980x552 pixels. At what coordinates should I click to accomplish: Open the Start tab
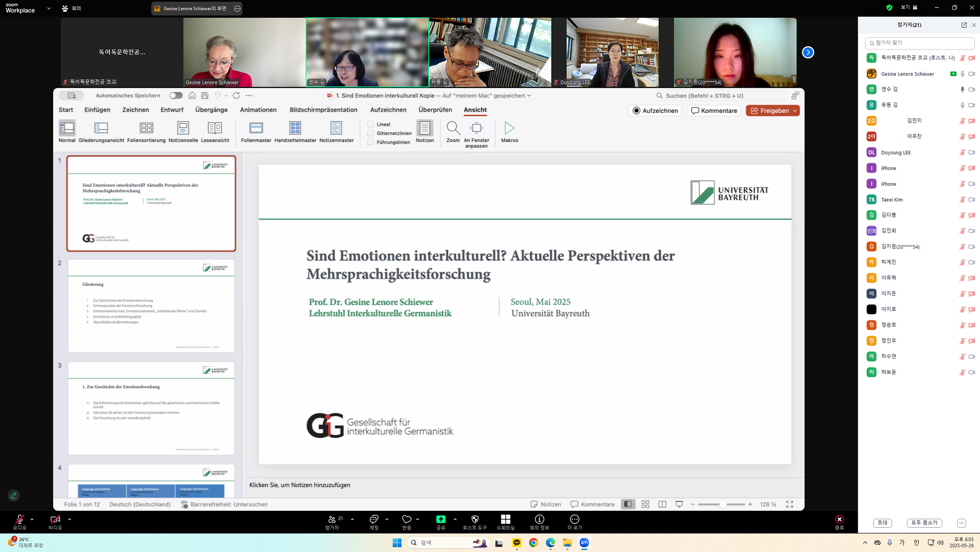point(66,110)
